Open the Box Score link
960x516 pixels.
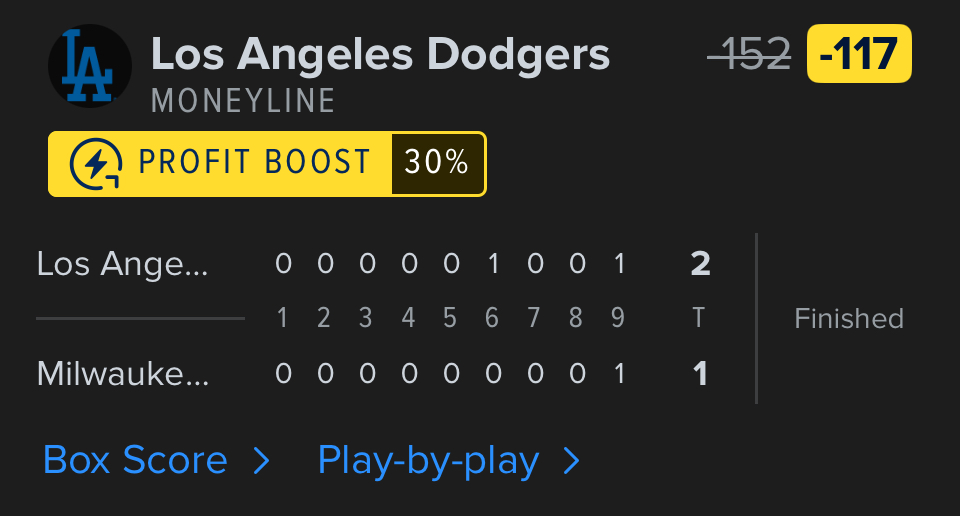pos(136,460)
